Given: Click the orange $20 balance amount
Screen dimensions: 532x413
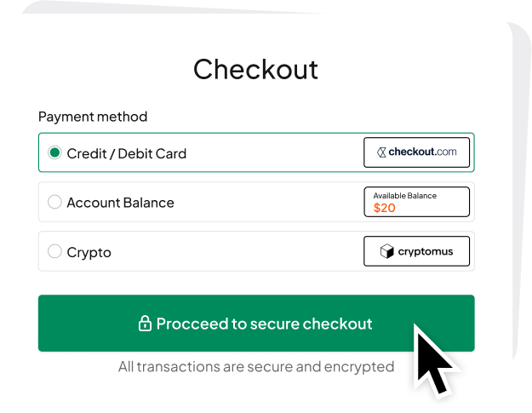Looking at the screenshot, I should [384, 208].
